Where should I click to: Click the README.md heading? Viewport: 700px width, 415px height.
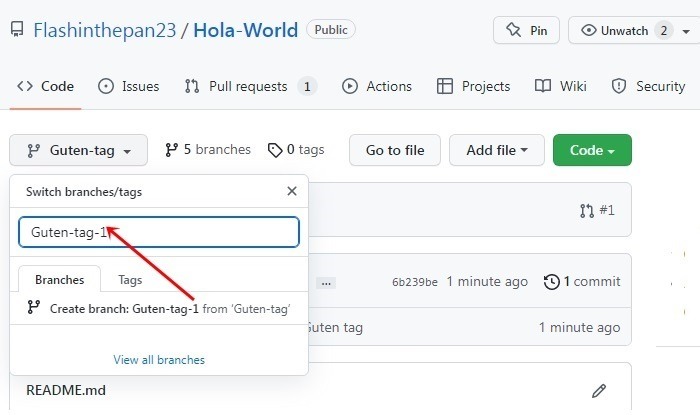click(x=66, y=390)
